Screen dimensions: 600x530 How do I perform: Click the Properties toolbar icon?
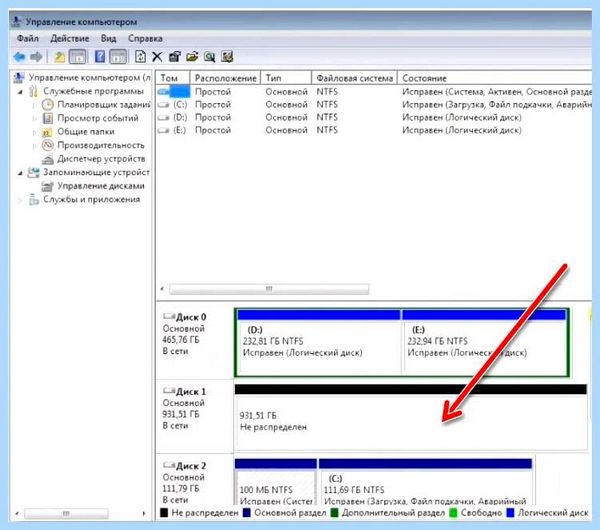click(174, 57)
